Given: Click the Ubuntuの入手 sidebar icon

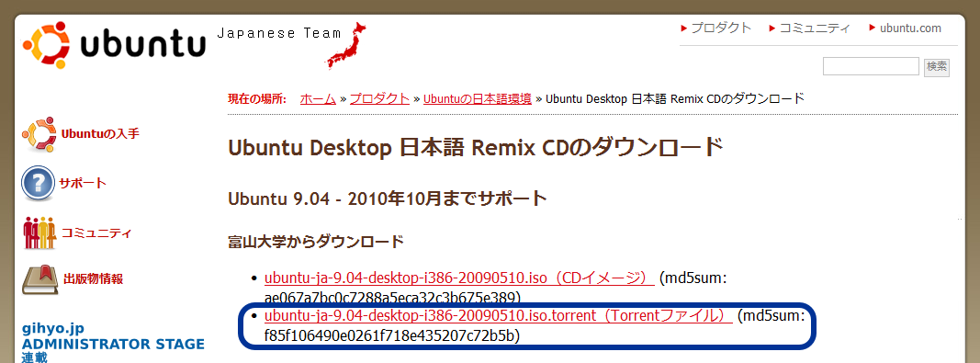Looking at the screenshot, I should [39, 134].
